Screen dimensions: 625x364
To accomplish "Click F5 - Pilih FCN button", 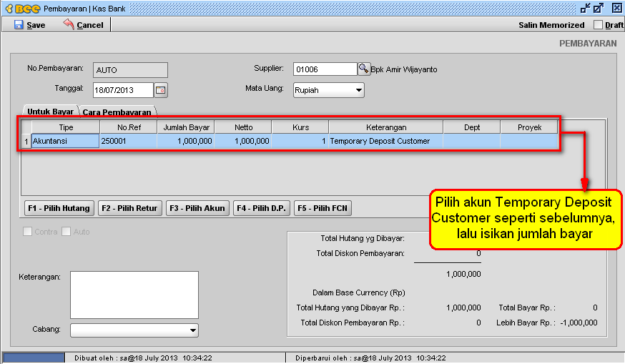I will 323,208.
